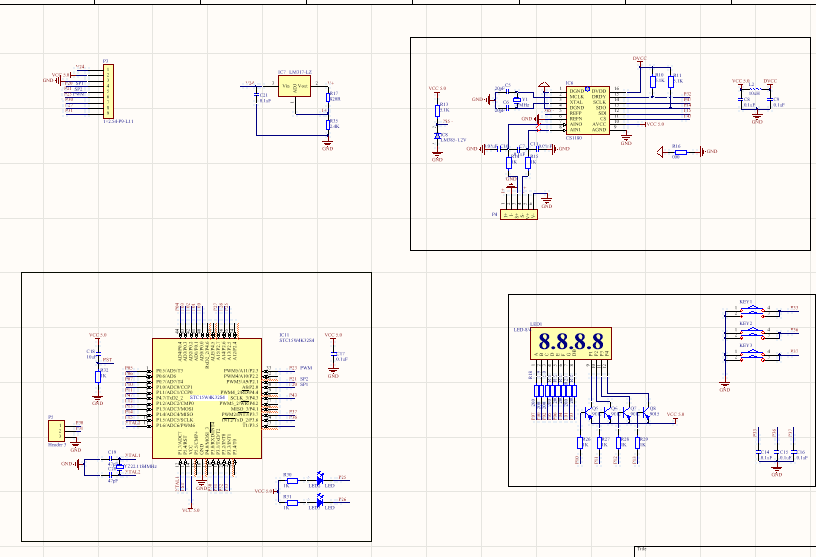Select capacitor C19 47pF near XTAL1

click(x=111, y=459)
